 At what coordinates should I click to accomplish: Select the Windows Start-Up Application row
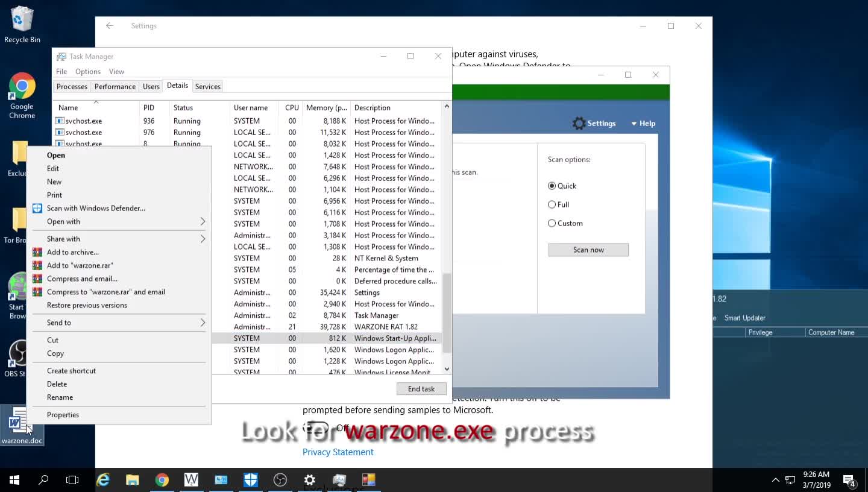(x=326, y=338)
